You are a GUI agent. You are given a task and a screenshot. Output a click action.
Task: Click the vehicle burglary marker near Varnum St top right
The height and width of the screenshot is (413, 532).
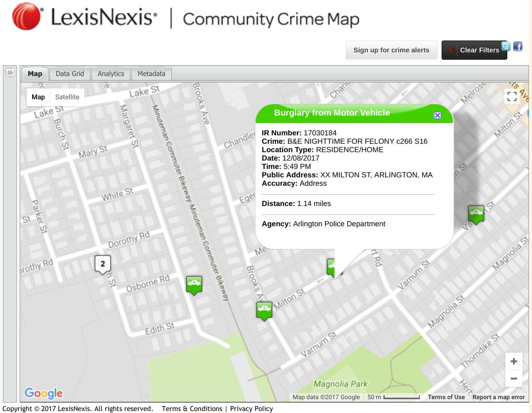pos(476,214)
